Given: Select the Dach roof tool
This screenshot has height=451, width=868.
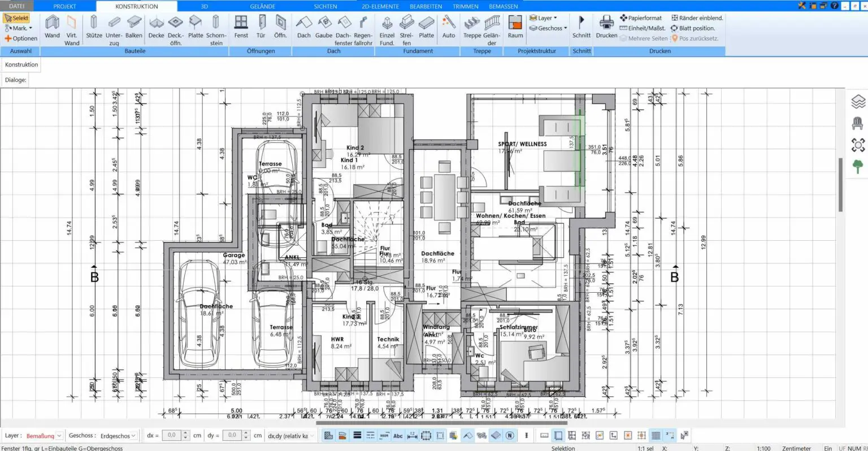Looking at the screenshot, I should pyautogui.click(x=304, y=27).
